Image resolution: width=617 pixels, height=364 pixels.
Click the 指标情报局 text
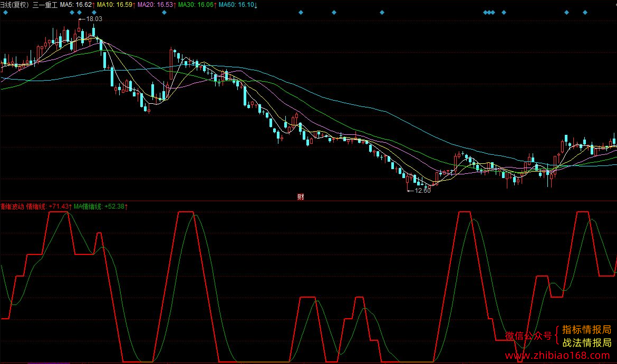(x=587, y=329)
